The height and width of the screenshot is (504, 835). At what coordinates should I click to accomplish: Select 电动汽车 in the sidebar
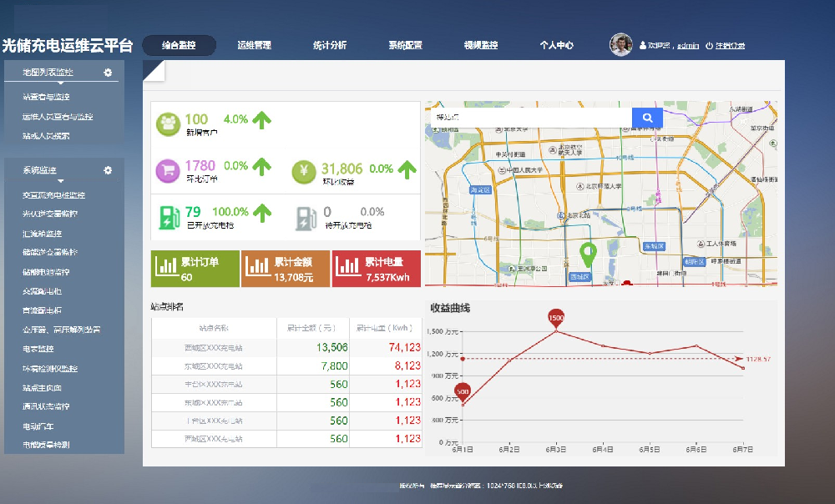pos(38,426)
